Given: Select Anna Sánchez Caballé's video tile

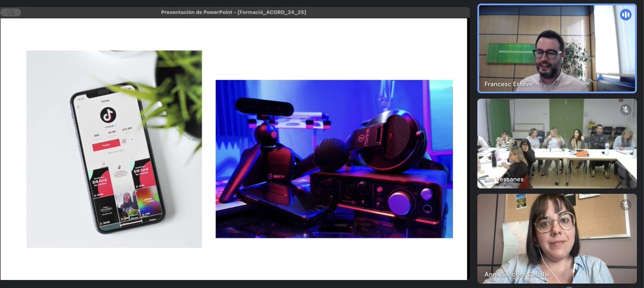Looking at the screenshot, I should pos(557,239).
